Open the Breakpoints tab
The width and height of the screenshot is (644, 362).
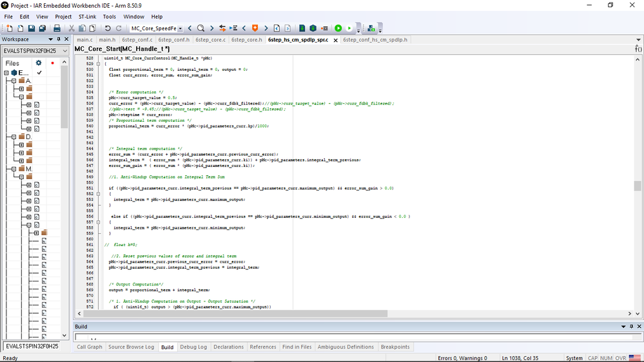pyautogui.click(x=395, y=347)
